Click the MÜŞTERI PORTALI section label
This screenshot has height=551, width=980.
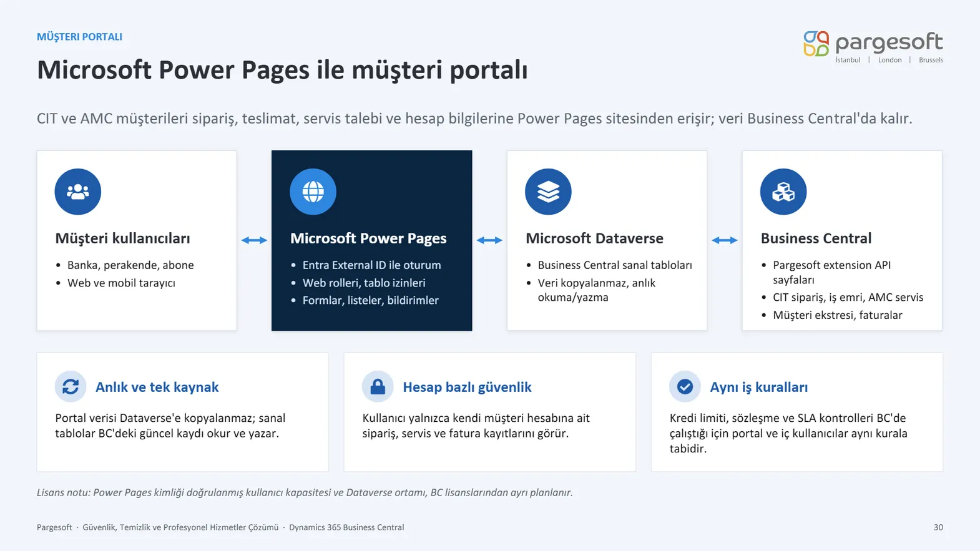point(79,37)
